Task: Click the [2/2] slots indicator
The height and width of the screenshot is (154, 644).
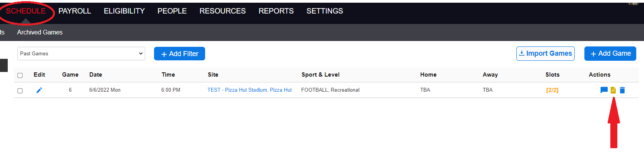Action: click(x=552, y=90)
